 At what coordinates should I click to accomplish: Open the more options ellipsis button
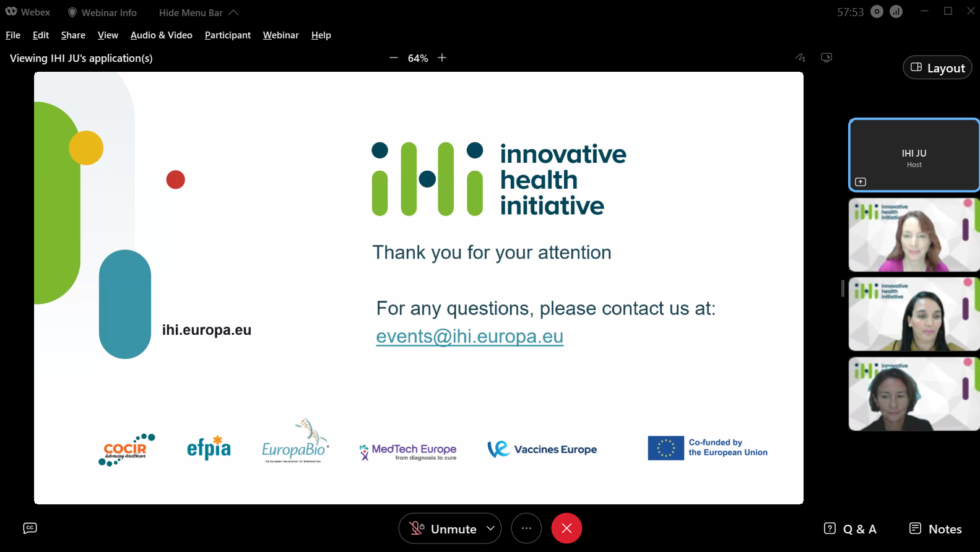(x=526, y=528)
